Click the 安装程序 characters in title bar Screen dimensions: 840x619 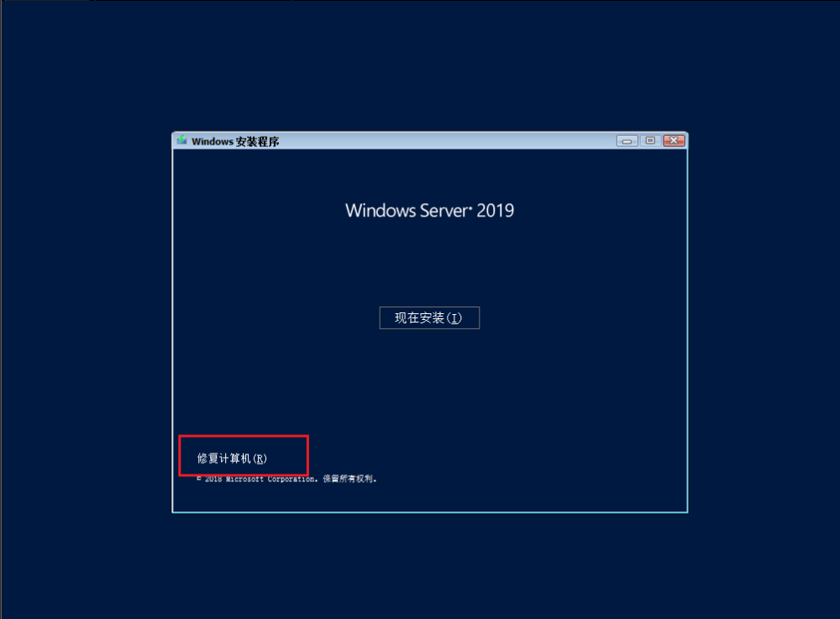pyautogui.click(x=257, y=141)
